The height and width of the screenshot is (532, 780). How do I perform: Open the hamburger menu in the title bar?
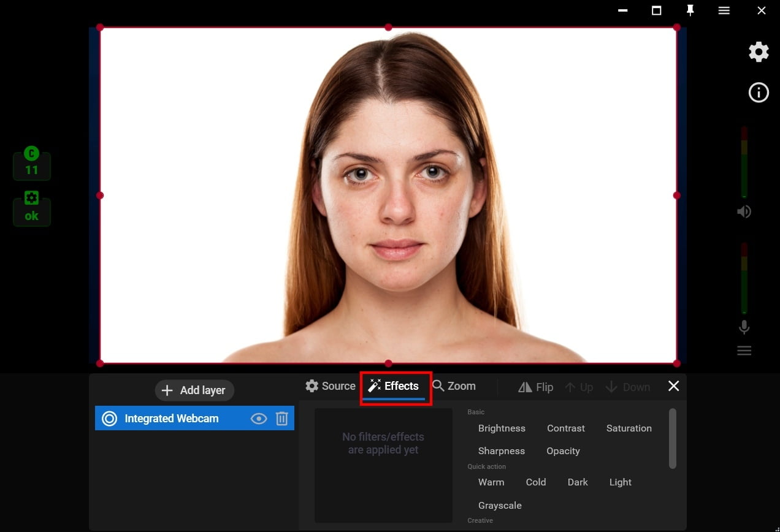tap(724, 10)
